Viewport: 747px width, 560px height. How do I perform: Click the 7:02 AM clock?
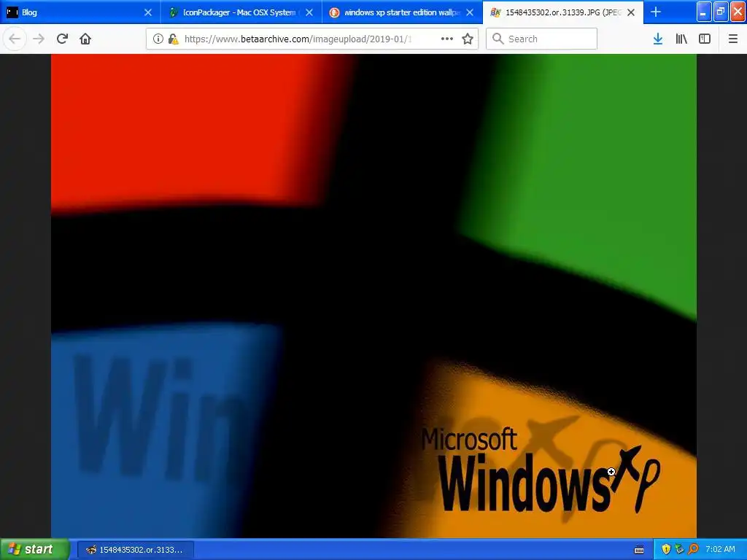tap(720, 550)
